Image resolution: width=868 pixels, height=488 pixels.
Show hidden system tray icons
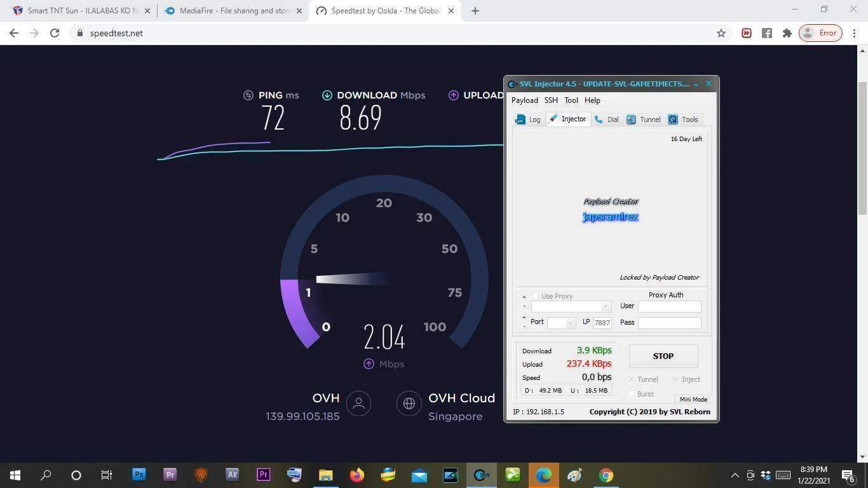click(x=735, y=475)
